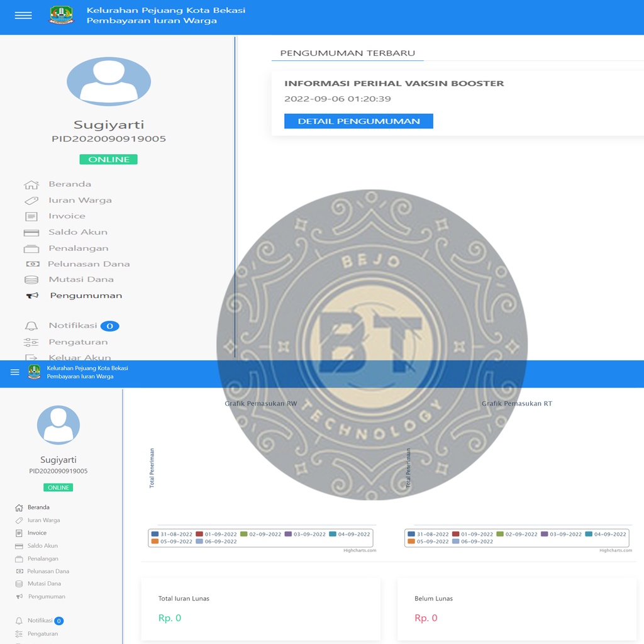Click the Pengumuman megaphone icon in upper sidebar
The image size is (644, 644).
point(32,296)
